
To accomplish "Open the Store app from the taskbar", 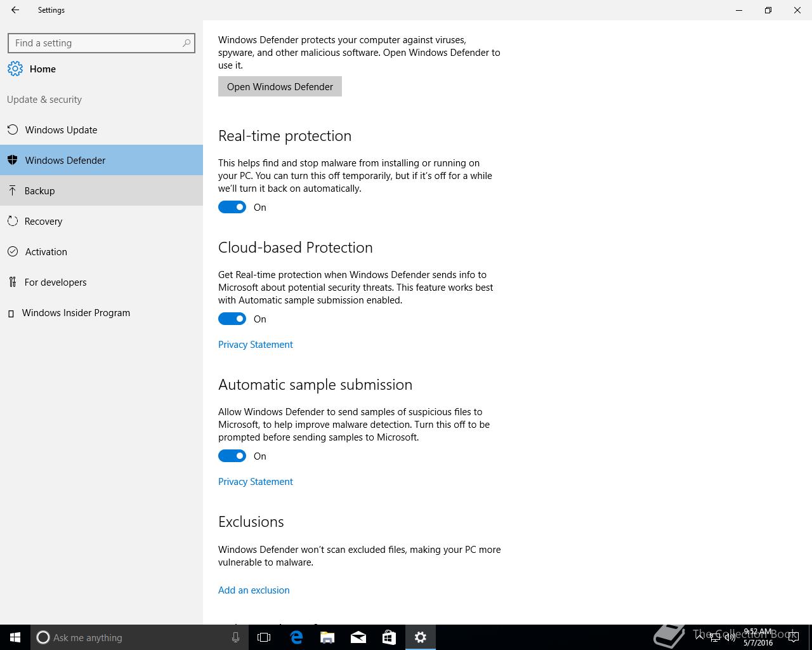I will 389,637.
